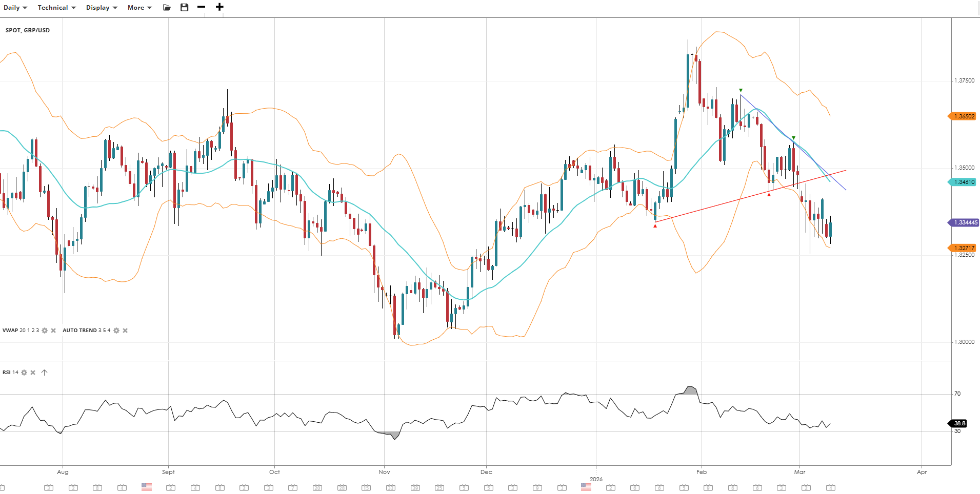The height and width of the screenshot is (494, 980).
Task: Click the US flag event marker near 2026
Action: click(586, 487)
